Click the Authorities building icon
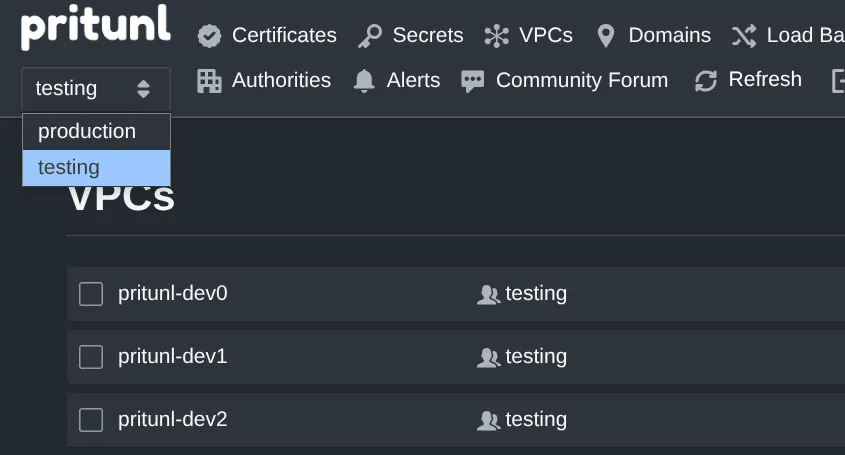Viewport: 845px width, 455px height. 209,81
